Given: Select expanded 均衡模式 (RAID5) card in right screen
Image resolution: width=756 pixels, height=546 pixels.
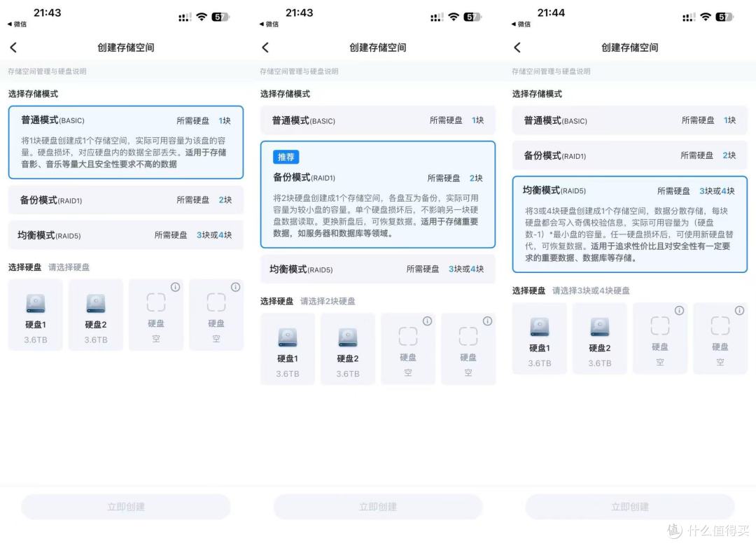Looking at the screenshot, I should click(630, 224).
